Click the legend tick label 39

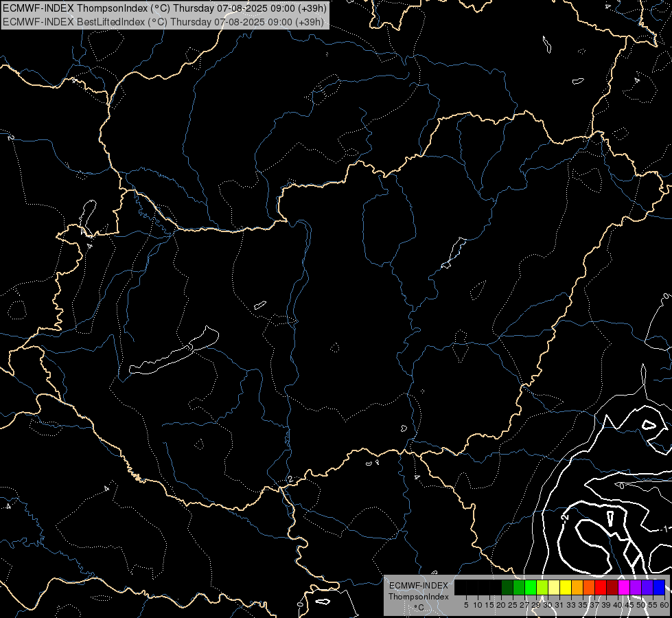[x=606, y=605]
